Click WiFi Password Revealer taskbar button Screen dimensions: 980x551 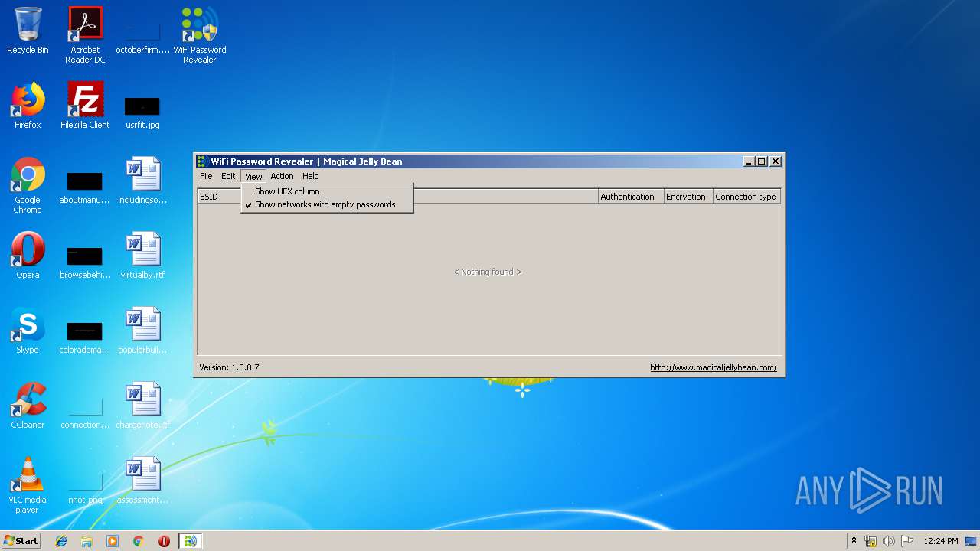(190, 541)
